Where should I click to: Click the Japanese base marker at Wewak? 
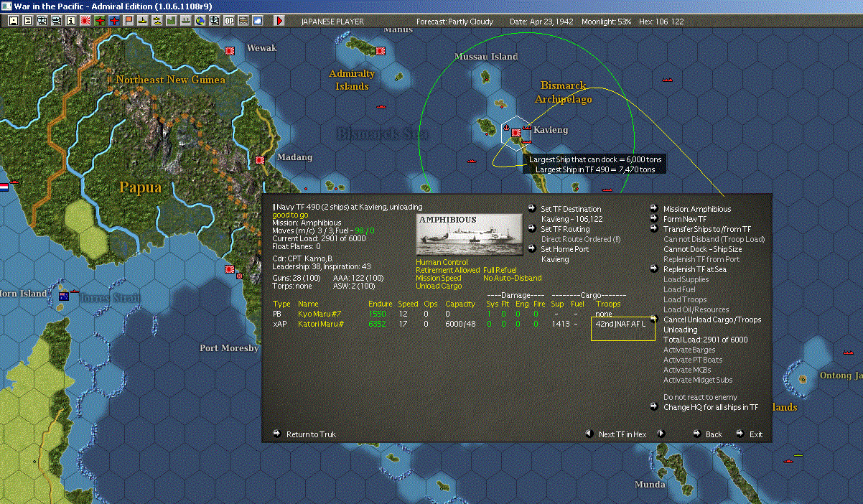[230, 51]
